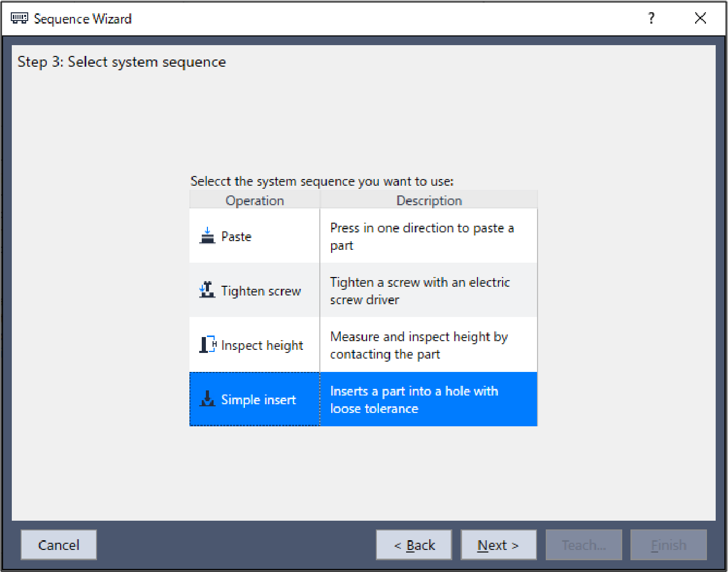Proceed with the Next button
Viewport: 728px width, 572px height.
coord(498,545)
